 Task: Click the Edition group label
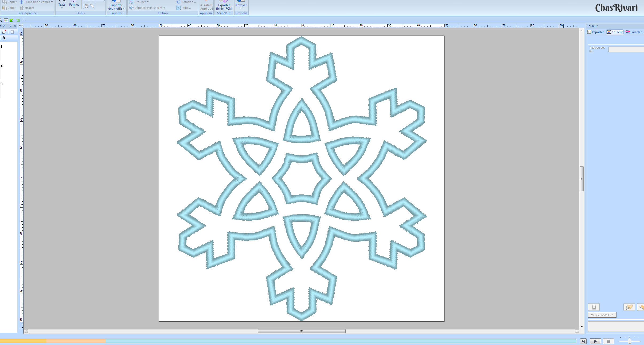(x=163, y=13)
